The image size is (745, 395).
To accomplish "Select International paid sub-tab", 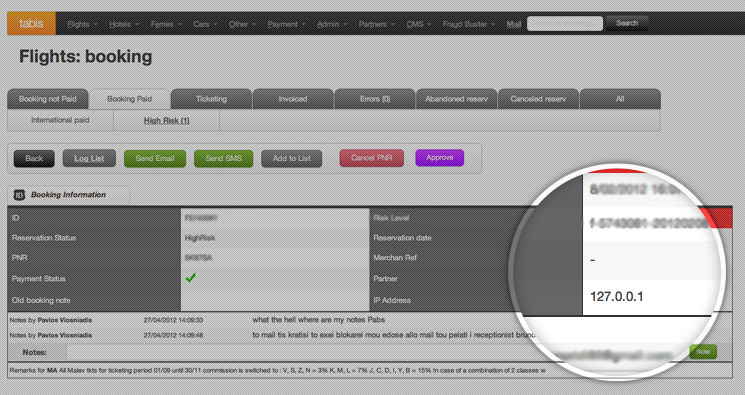I will coord(60,120).
